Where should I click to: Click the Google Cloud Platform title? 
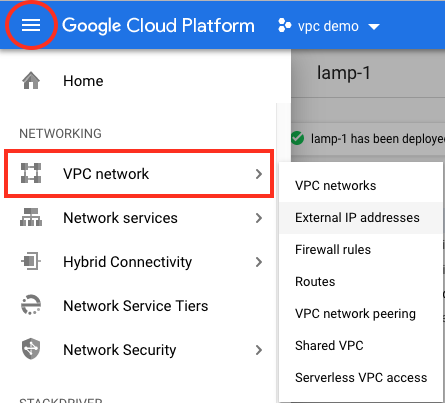point(158,26)
